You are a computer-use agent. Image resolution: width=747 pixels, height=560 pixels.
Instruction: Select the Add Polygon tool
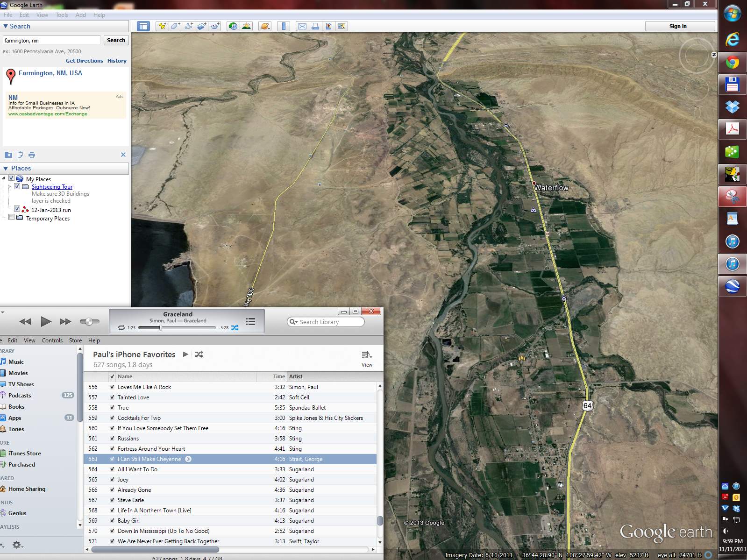pyautogui.click(x=175, y=26)
